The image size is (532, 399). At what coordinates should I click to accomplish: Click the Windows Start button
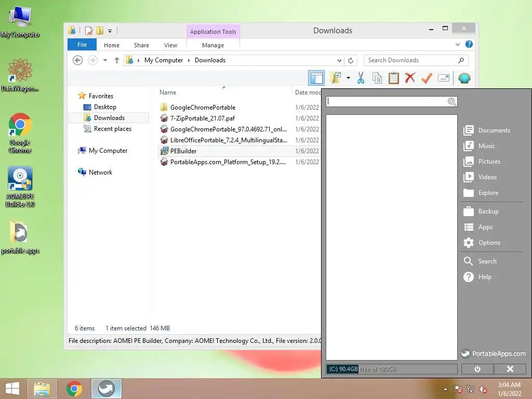point(12,389)
